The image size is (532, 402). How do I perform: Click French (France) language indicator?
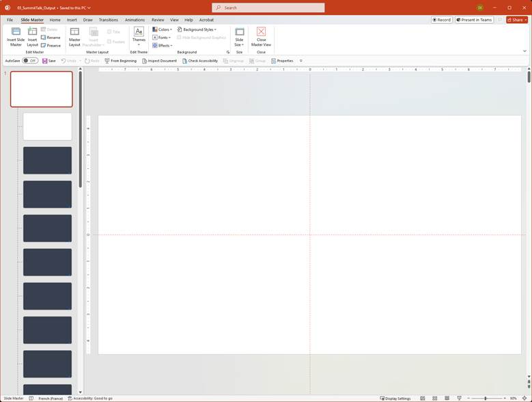51,399
